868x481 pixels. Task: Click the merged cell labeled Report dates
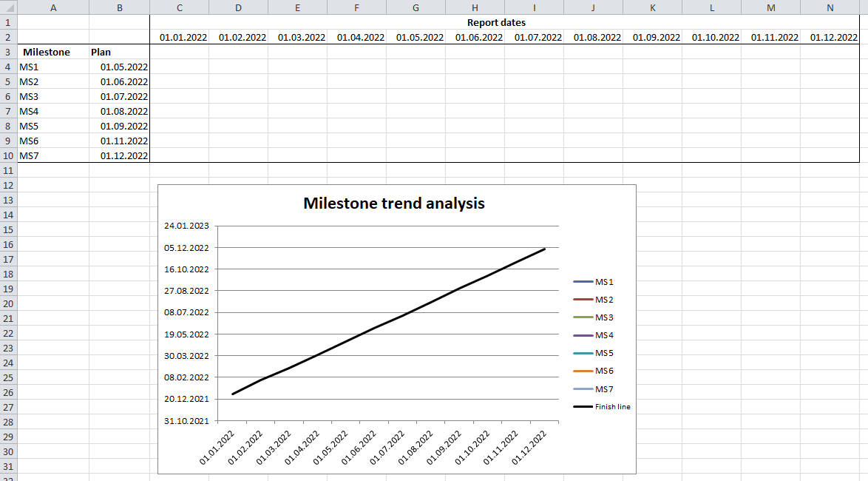coord(495,22)
